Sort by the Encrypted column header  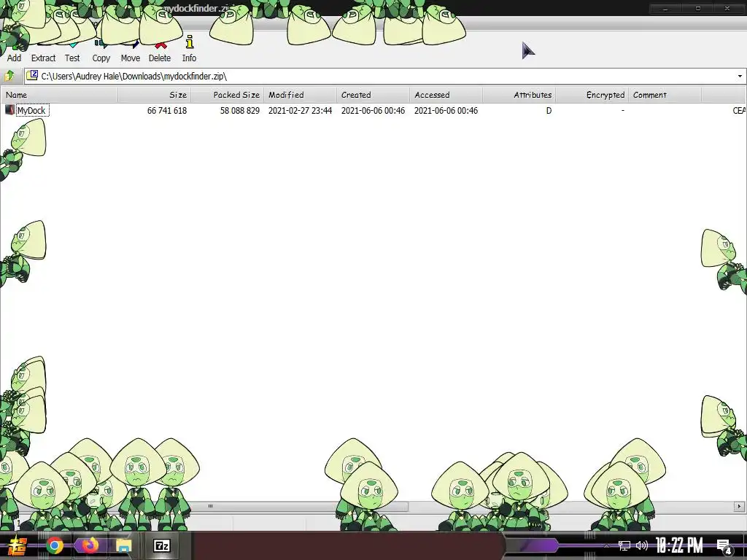pos(592,95)
